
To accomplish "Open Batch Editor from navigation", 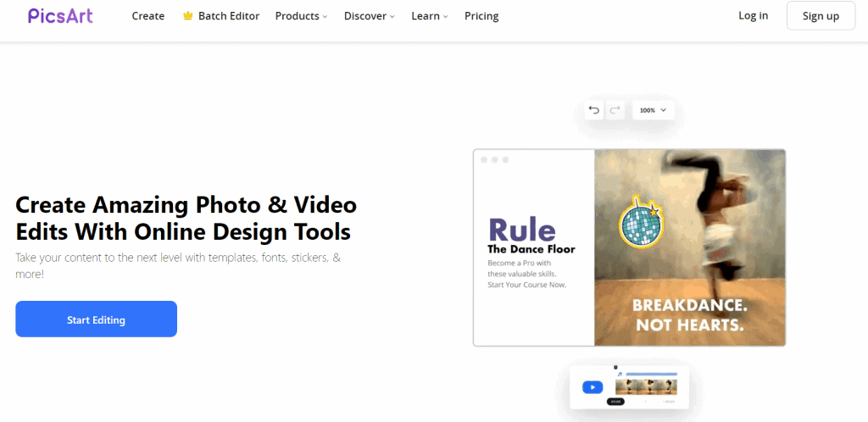I will point(229,16).
